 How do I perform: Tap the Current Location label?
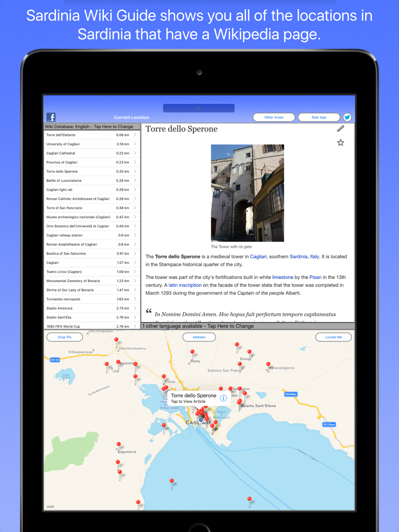pyautogui.click(x=132, y=117)
